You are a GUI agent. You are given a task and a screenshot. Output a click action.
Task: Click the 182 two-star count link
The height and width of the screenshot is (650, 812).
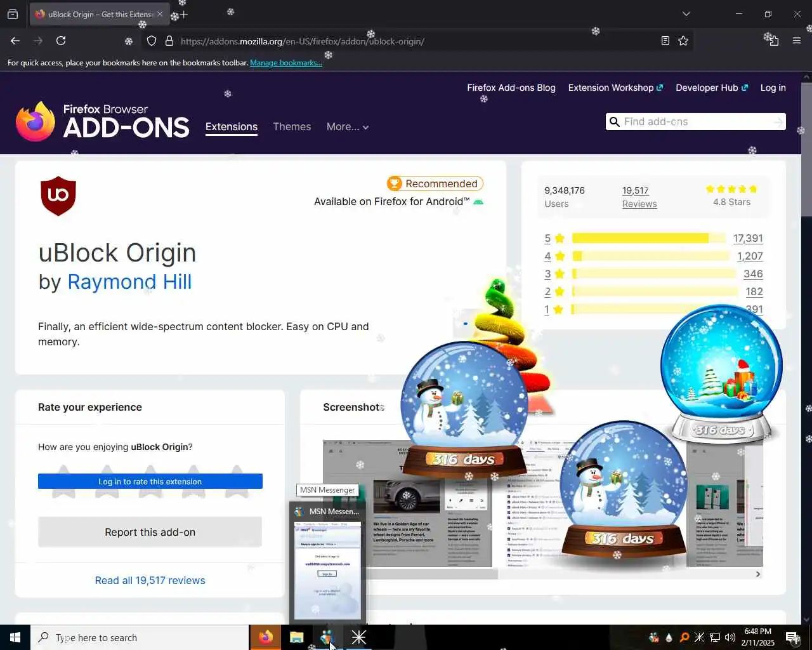(754, 291)
